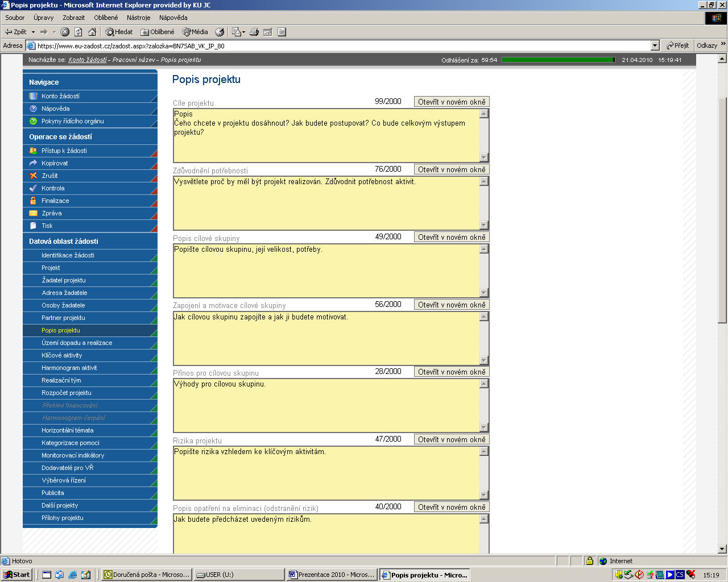Open Cíle projektu in new window
Screen dimensions: 728x582
point(452,102)
